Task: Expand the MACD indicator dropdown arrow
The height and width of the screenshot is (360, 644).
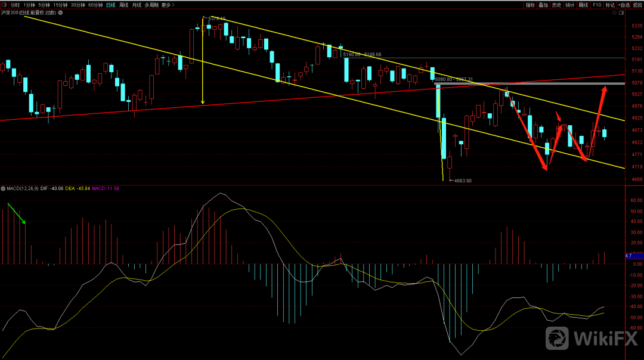Action: (x=4, y=188)
